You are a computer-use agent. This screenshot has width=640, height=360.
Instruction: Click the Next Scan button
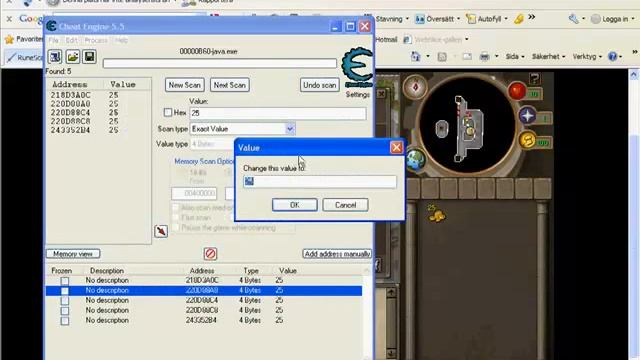point(230,85)
